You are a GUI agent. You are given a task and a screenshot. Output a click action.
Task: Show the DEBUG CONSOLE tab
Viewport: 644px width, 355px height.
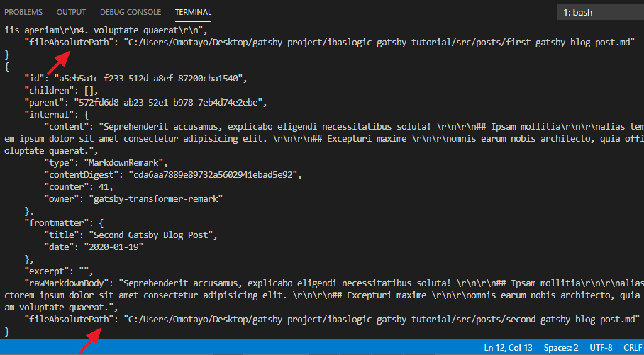(x=131, y=12)
